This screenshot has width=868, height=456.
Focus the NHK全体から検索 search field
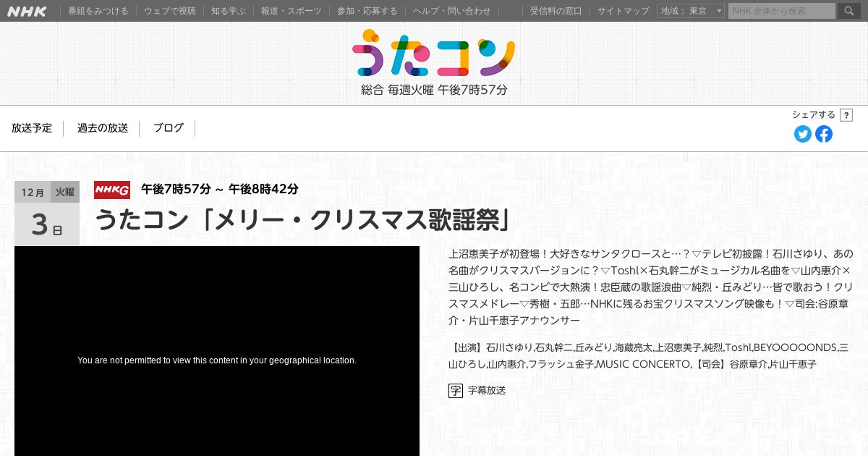point(782,11)
